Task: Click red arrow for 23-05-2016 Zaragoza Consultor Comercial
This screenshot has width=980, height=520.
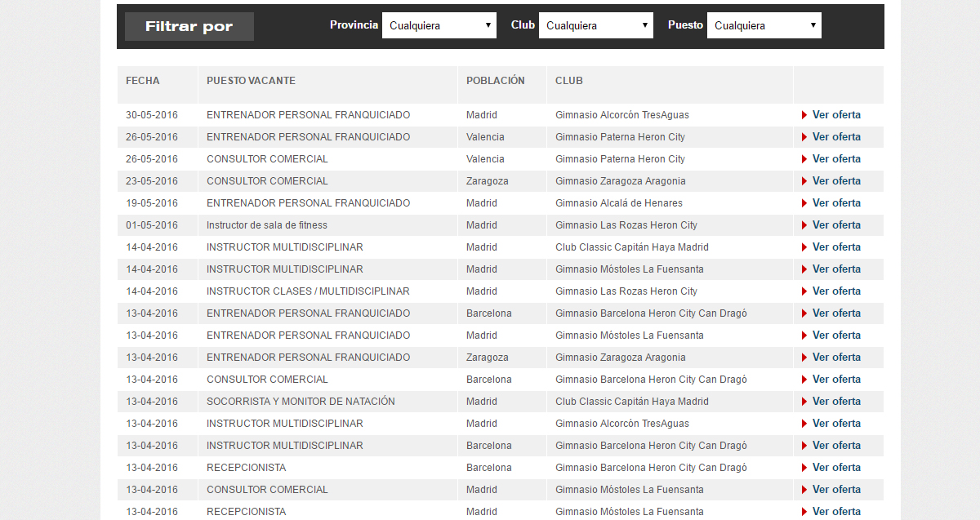Action: click(x=804, y=181)
